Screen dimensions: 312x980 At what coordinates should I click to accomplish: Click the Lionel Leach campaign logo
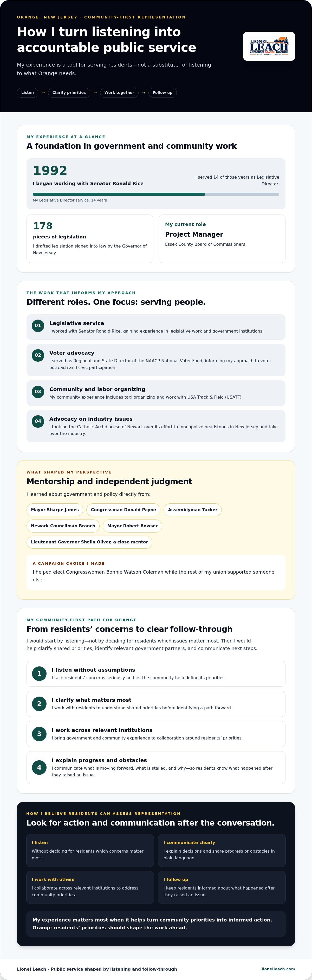point(269,46)
